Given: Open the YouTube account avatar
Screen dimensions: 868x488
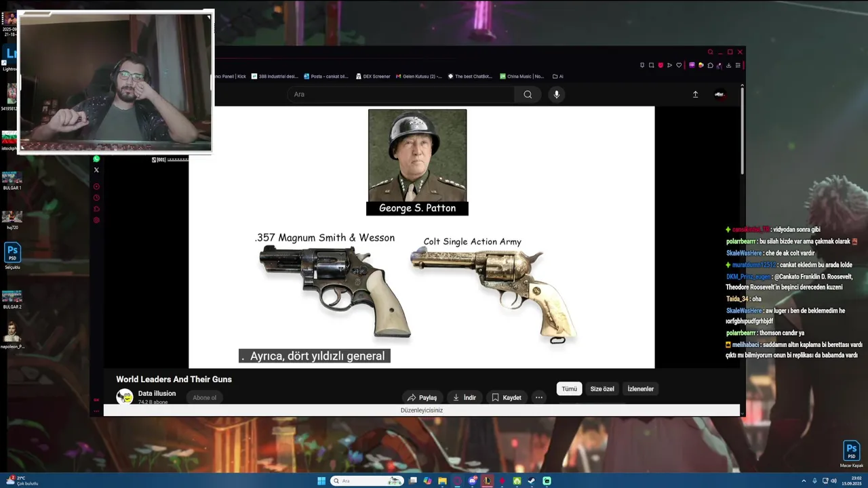Looking at the screenshot, I should pos(719,94).
